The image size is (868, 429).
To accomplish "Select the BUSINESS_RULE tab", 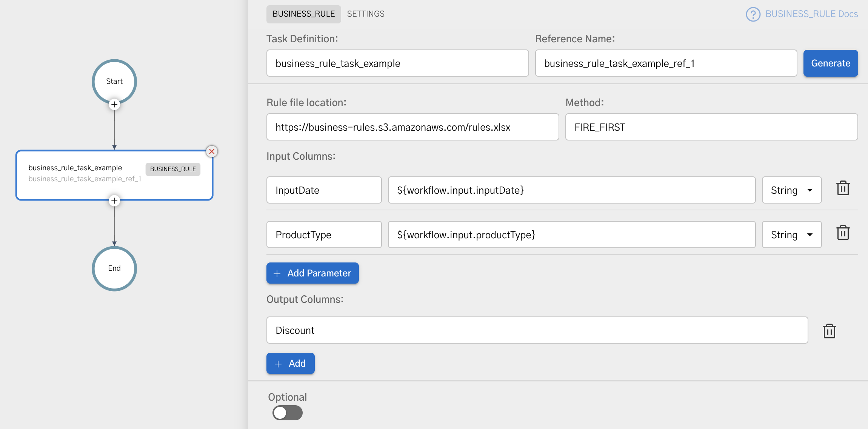I will (x=303, y=14).
